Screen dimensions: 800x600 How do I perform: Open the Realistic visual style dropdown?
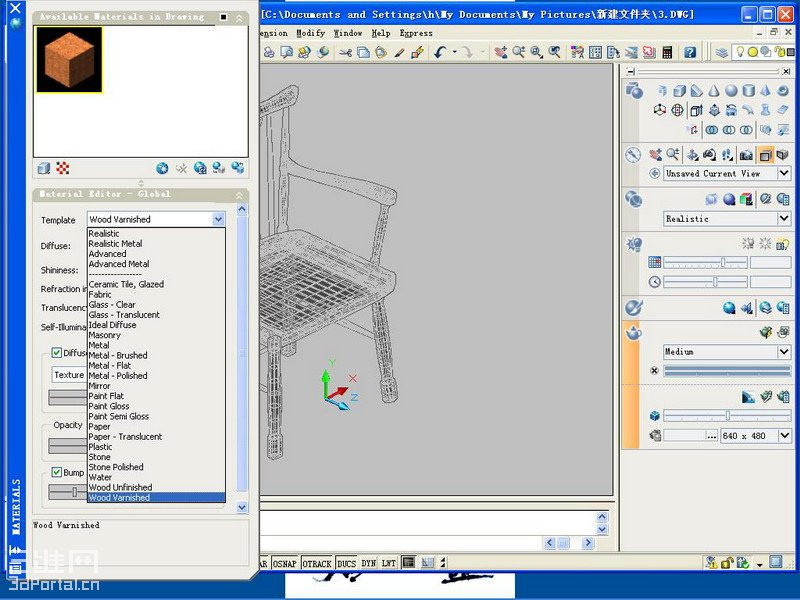784,218
